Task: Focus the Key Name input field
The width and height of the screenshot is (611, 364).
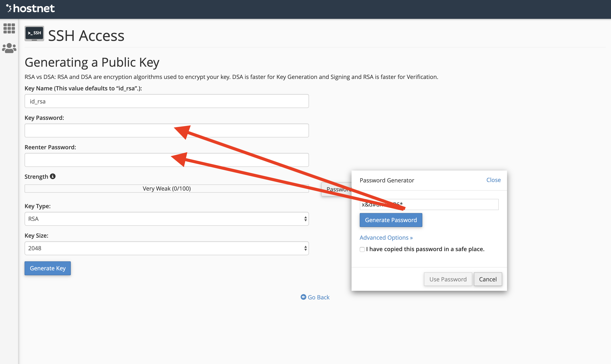Action: pos(167,101)
